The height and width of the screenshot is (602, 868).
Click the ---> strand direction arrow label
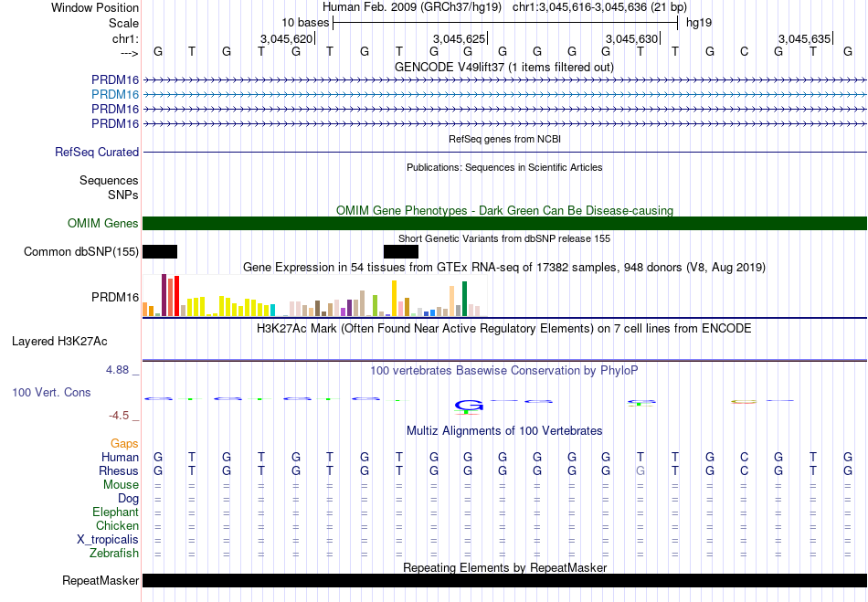click(x=130, y=53)
